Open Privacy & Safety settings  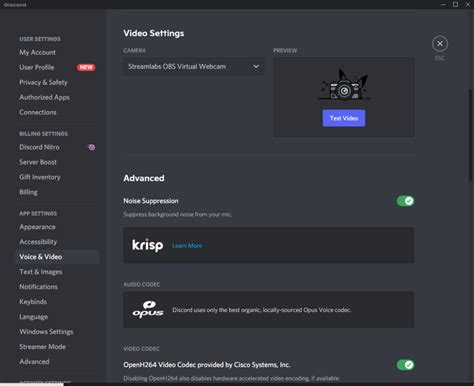(43, 82)
